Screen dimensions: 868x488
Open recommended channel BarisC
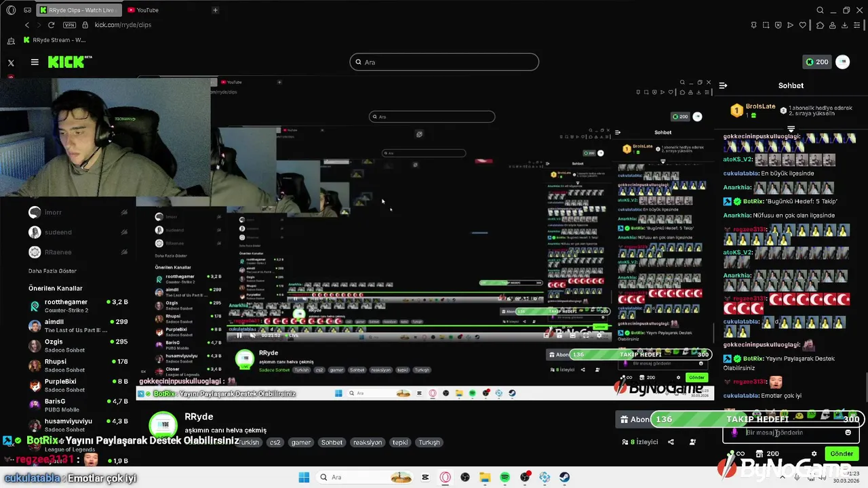(78, 405)
